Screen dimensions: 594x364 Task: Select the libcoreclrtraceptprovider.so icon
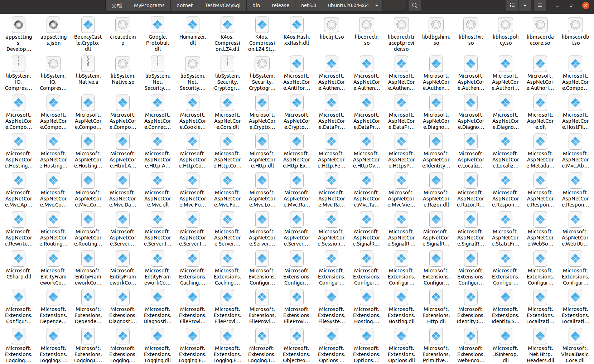(x=401, y=25)
